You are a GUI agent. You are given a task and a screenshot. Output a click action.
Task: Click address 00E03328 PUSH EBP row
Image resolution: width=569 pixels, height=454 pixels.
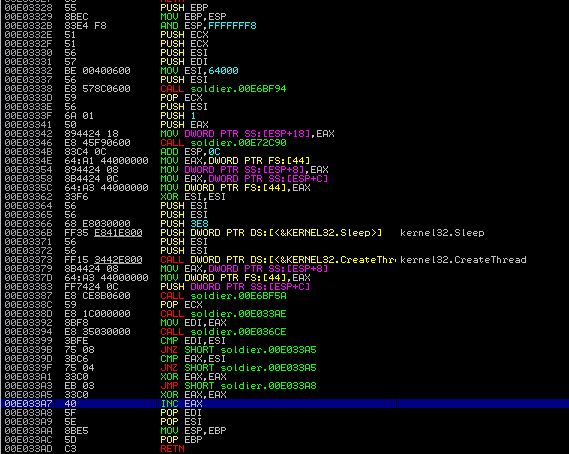285,8
